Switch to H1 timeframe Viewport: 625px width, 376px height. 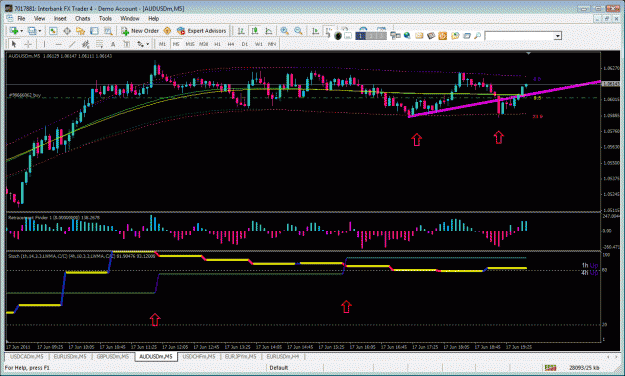(x=217, y=44)
